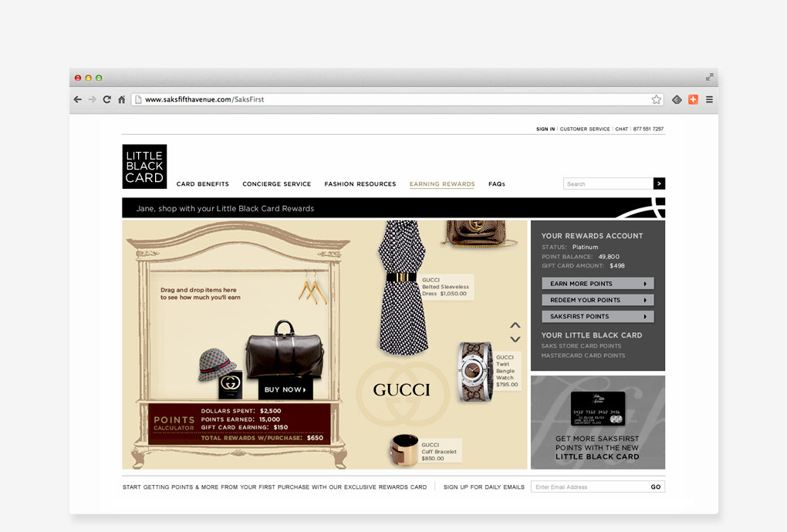Click the orange plus extension icon
787x532 pixels.
693,99
